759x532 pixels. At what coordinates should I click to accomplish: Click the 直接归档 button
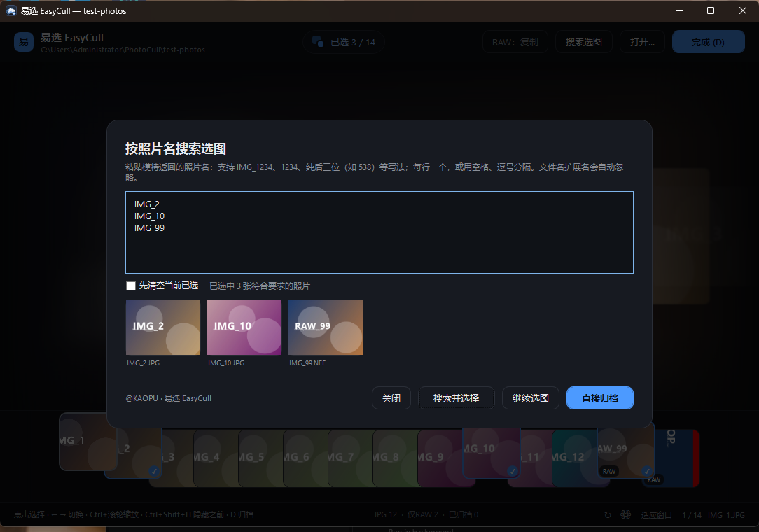tap(600, 398)
